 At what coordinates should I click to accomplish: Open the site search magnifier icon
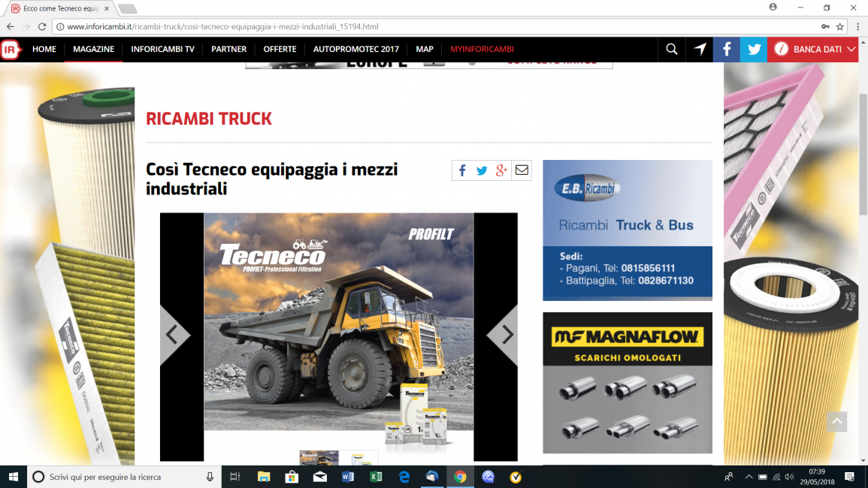click(672, 50)
